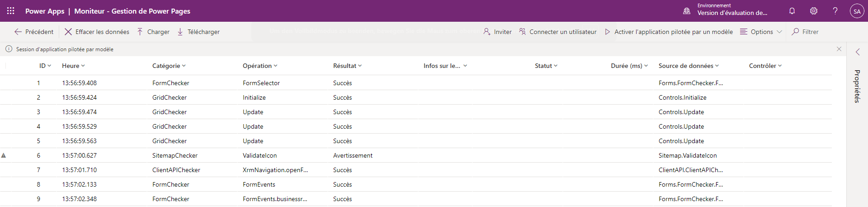Open the settings gear

[814, 11]
